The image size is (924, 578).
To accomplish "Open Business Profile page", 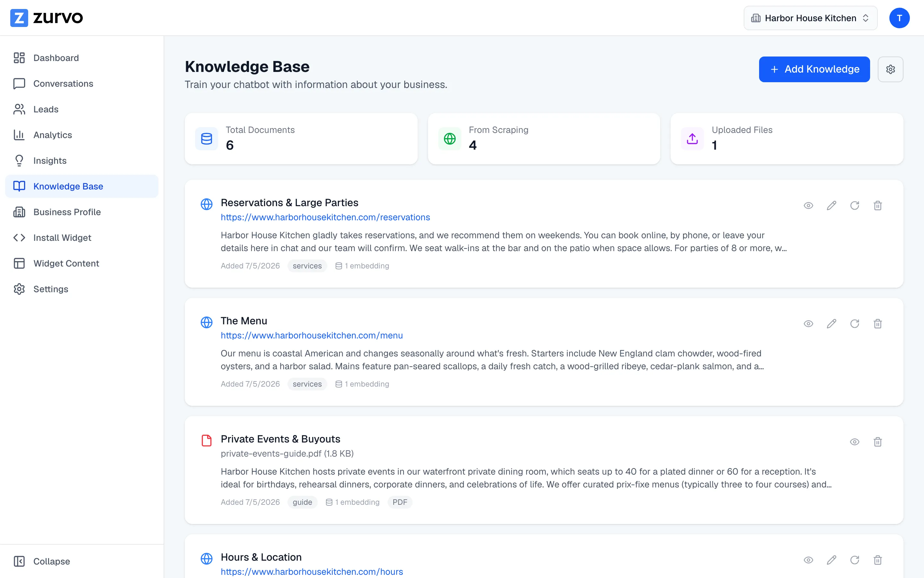I will click(x=82, y=212).
